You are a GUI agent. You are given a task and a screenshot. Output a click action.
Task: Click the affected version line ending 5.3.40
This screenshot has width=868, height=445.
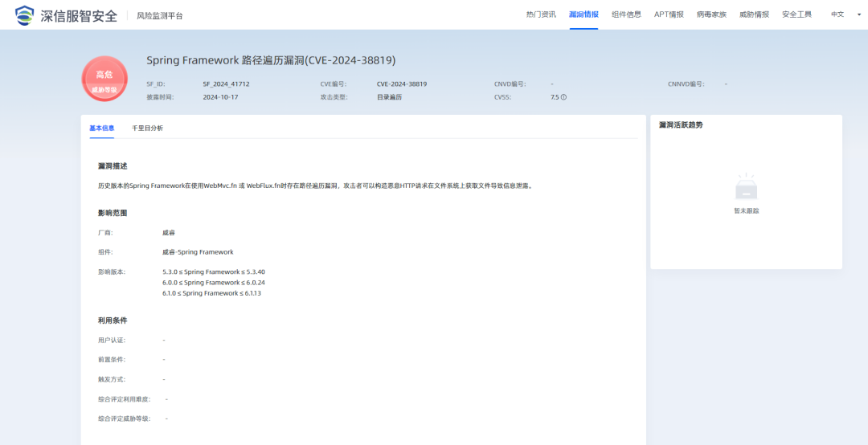214,271
